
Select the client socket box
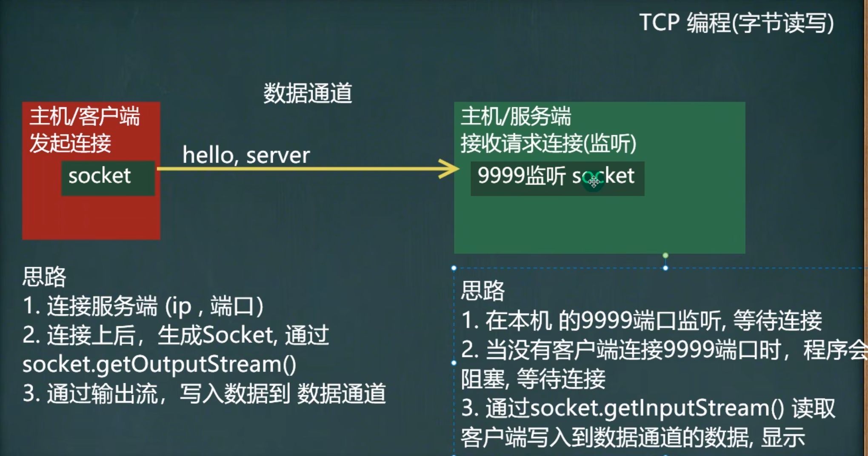click(108, 178)
